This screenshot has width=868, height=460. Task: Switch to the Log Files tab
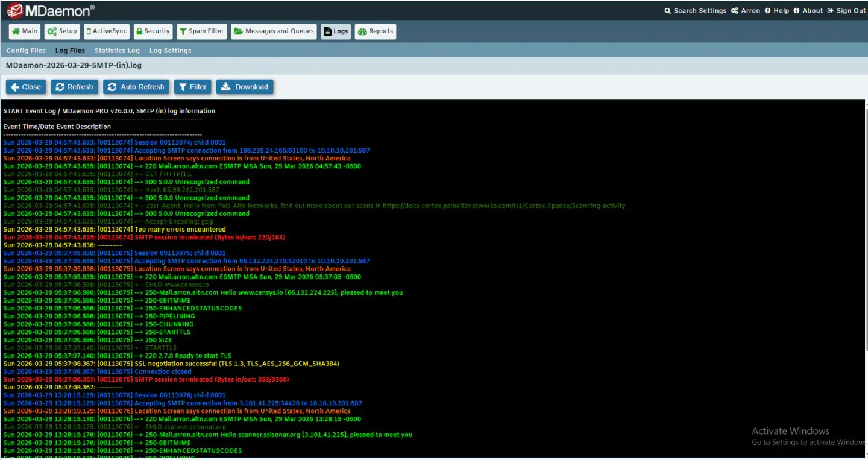point(70,51)
